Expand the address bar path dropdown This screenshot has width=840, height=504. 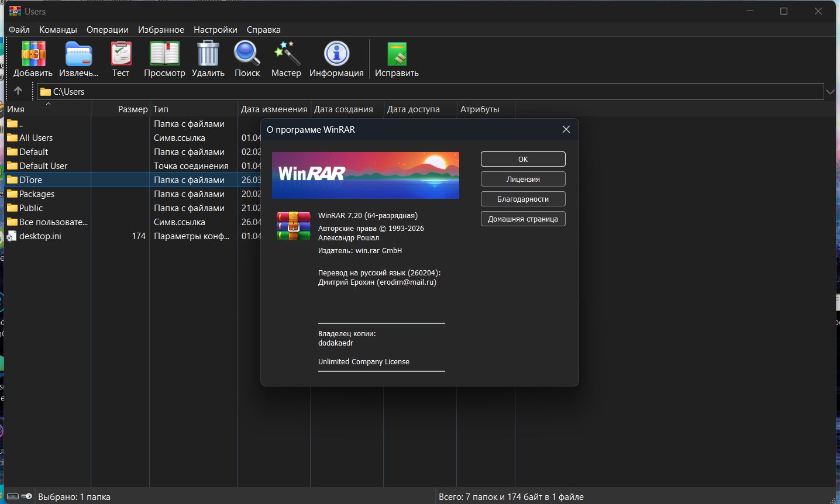click(830, 92)
